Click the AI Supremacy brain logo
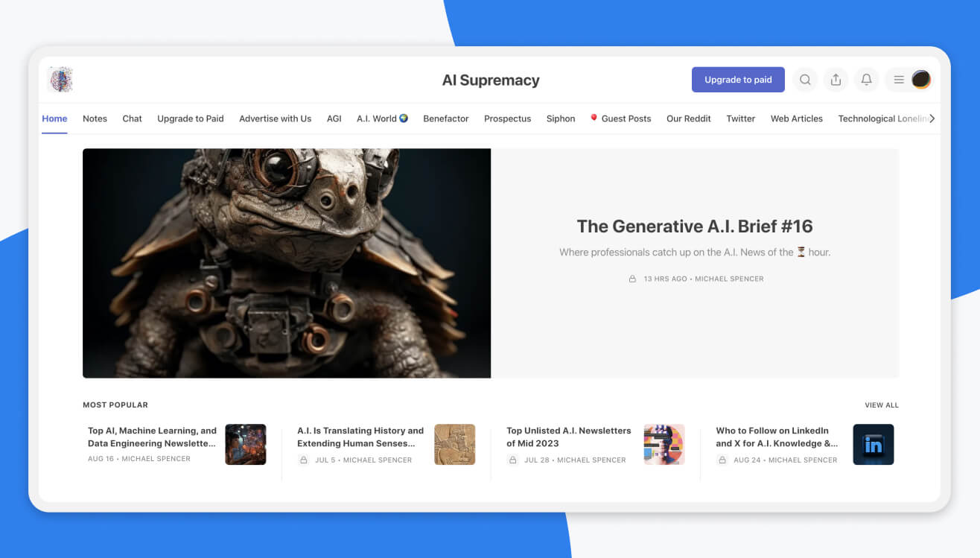980x558 pixels. click(60, 80)
